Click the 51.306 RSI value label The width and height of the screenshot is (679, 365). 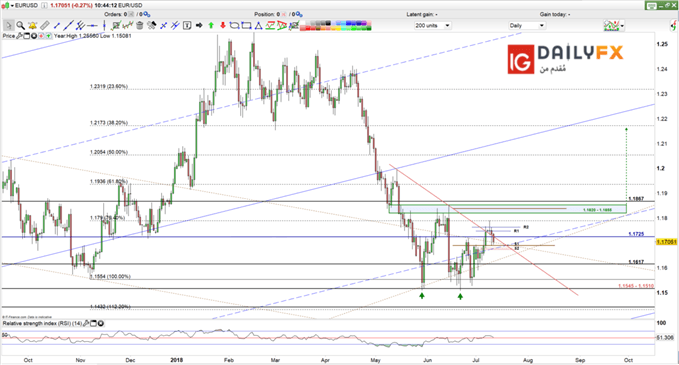point(666,337)
